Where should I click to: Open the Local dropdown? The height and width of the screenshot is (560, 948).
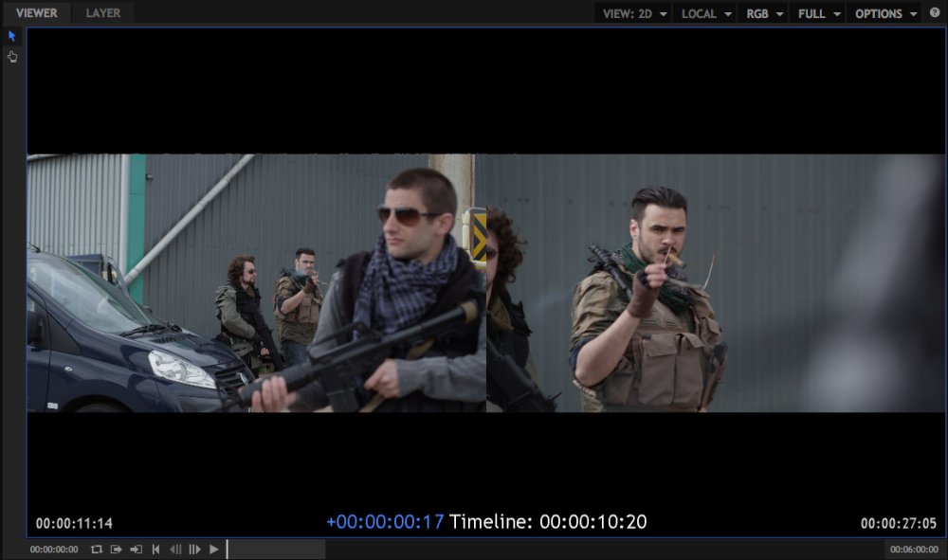coord(705,13)
